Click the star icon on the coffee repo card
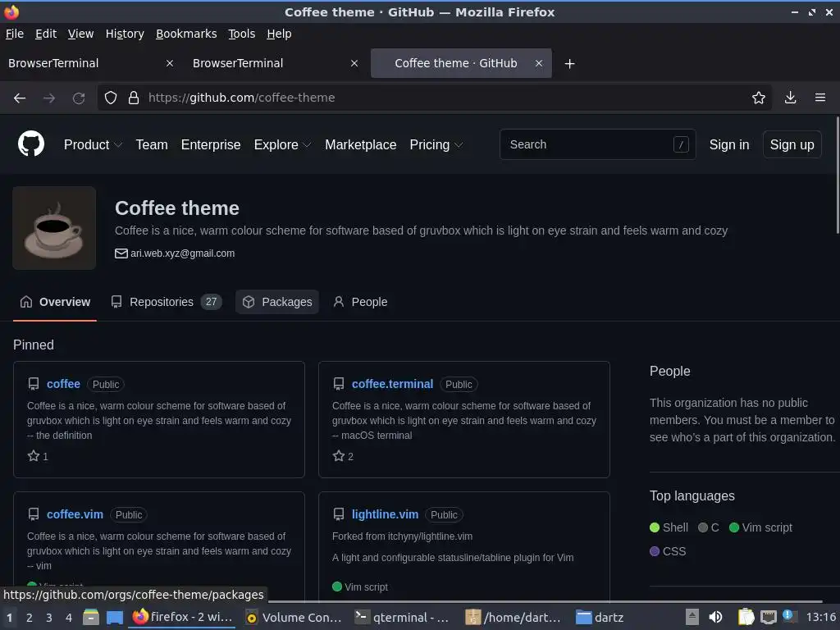Viewport: 840px width, 630px height. tap(33, 456)
